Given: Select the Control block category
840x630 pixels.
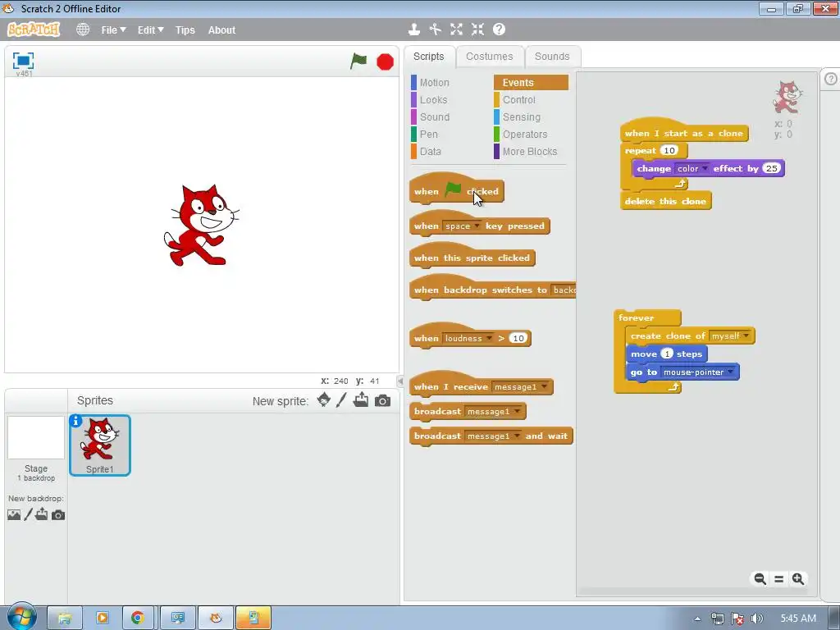Looking at the screenshot, I should (518, 99).
